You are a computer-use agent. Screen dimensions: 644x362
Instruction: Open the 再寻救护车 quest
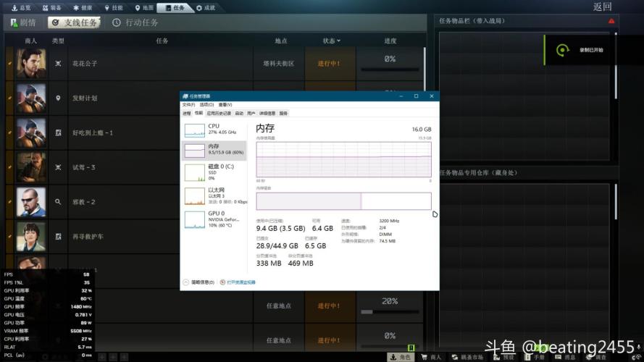pyautogui.click(x=92, y=237)
